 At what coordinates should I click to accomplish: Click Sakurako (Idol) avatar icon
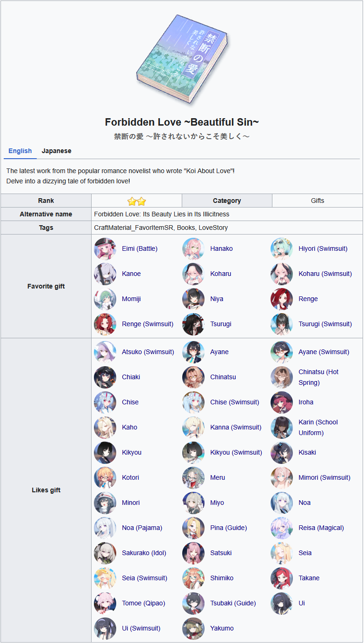pyautogui.click(x=105, y=553)
